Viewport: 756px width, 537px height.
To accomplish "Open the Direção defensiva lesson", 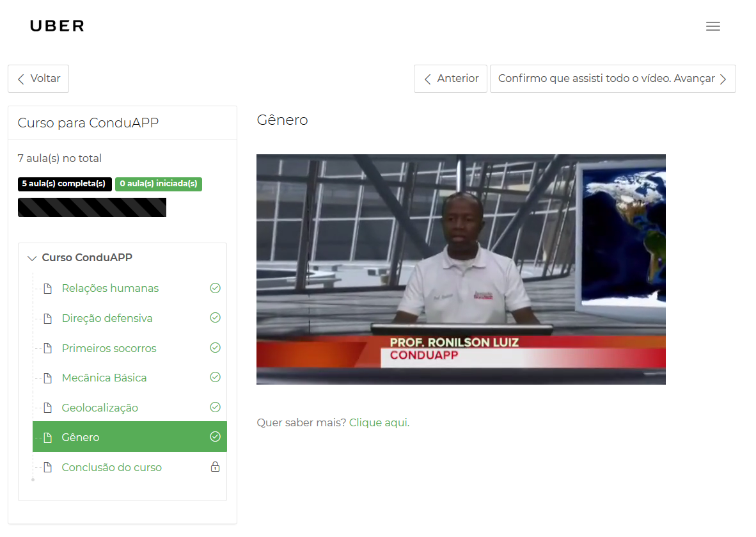I will click(x=107, y=318).
